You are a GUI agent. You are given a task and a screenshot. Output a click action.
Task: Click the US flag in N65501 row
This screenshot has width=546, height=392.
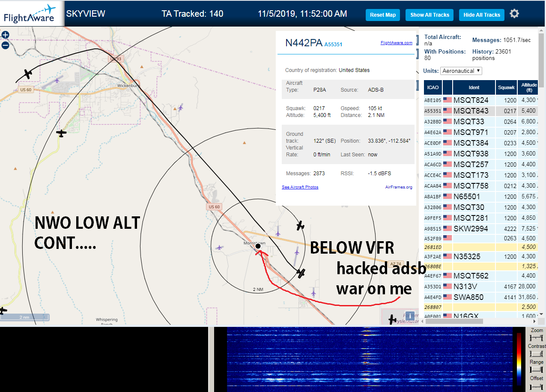point(448,197)
